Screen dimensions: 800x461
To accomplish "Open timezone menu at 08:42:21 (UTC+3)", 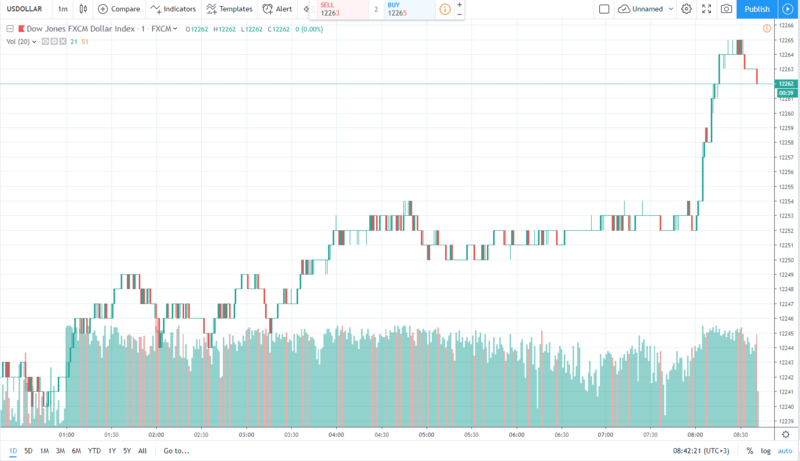I will (x=701, y=451).
